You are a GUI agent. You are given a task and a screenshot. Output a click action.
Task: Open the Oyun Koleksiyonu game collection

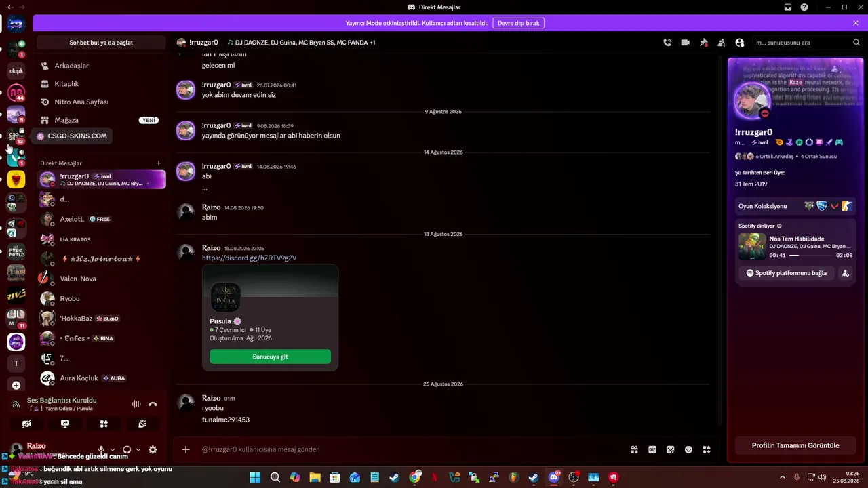pyautogui.click(x=795, y=206)
